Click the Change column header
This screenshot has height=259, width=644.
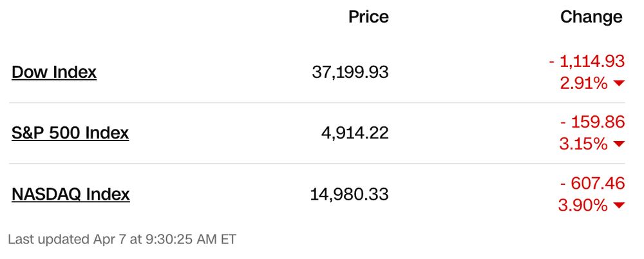[591, 17]
